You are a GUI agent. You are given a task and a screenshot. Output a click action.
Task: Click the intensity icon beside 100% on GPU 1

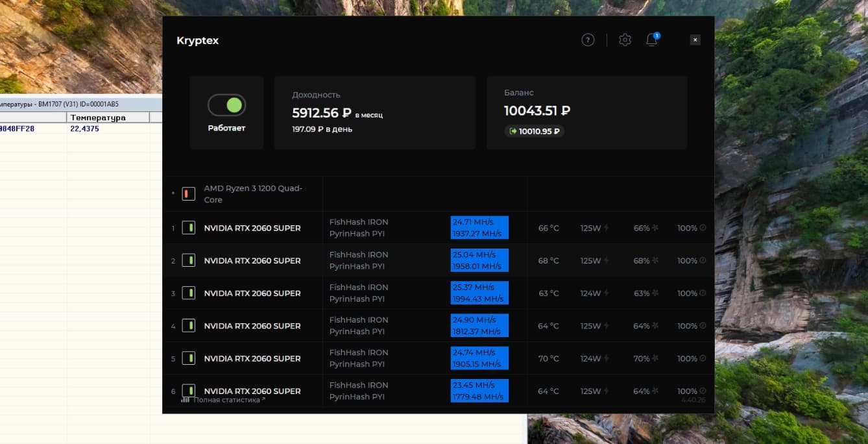click(x=703, y=228)
